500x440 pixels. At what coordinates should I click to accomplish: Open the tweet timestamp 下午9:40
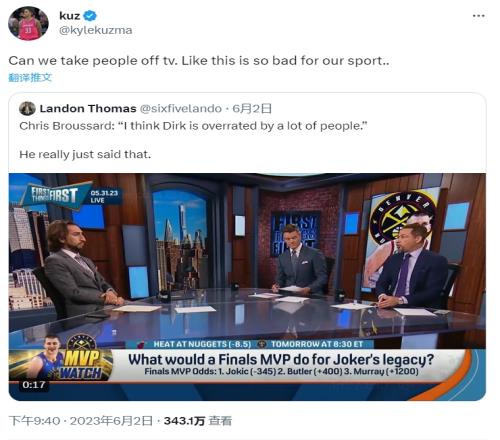pyautogui.click(x=35, y=421)
